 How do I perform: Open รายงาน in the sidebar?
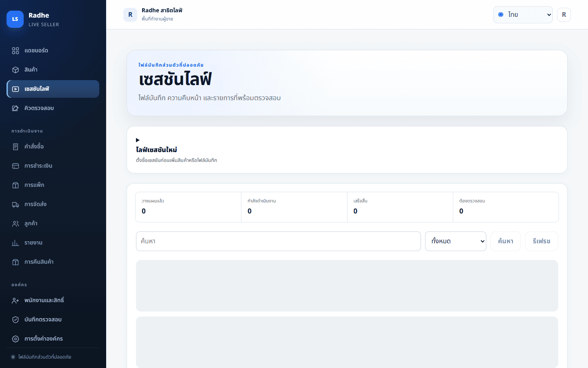(53, 243)
